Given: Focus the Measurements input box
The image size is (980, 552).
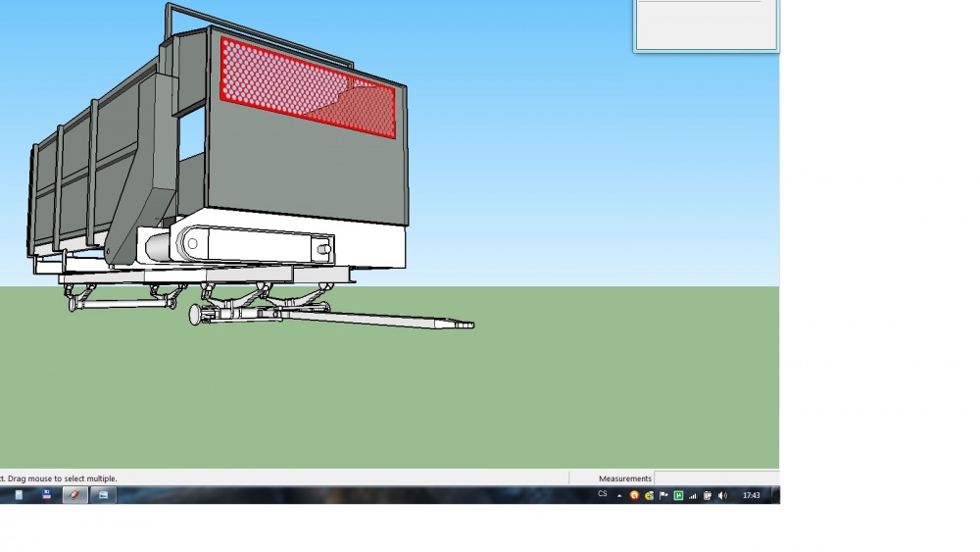Looking at the screenshot, I should [716, 478].
